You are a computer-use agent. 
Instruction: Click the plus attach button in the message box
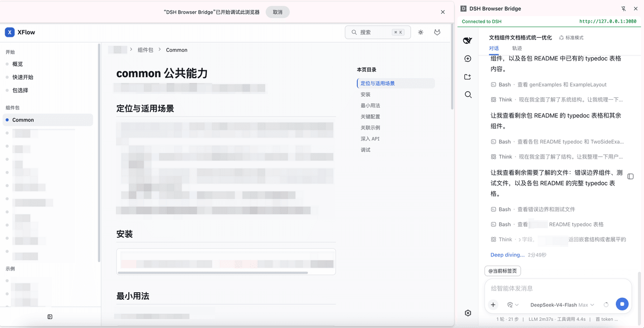click(493, 305)
